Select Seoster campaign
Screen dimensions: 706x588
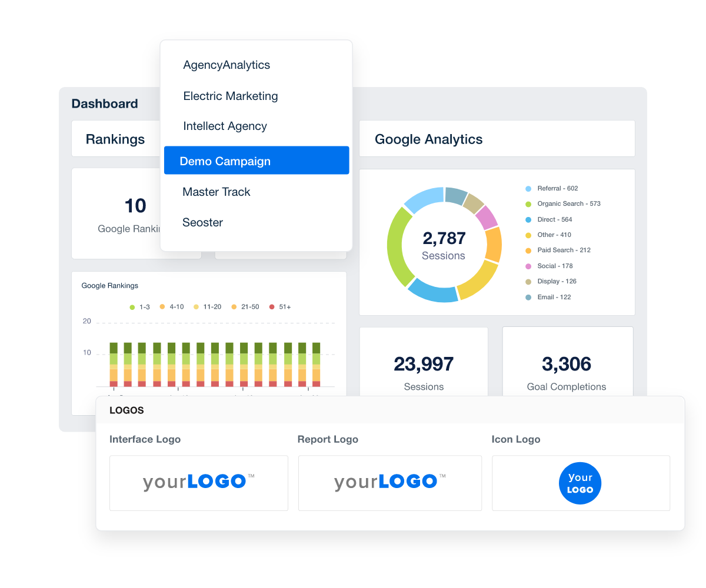203,222
